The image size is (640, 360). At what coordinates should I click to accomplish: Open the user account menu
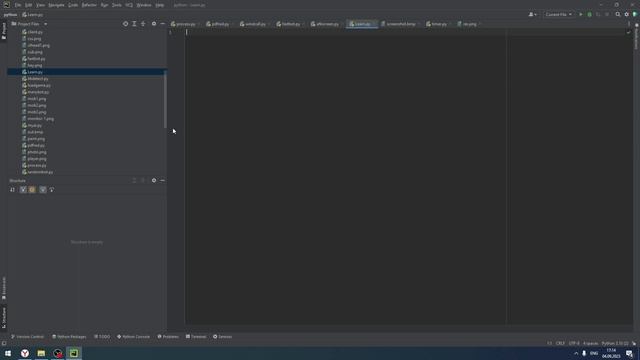point(532,14)
